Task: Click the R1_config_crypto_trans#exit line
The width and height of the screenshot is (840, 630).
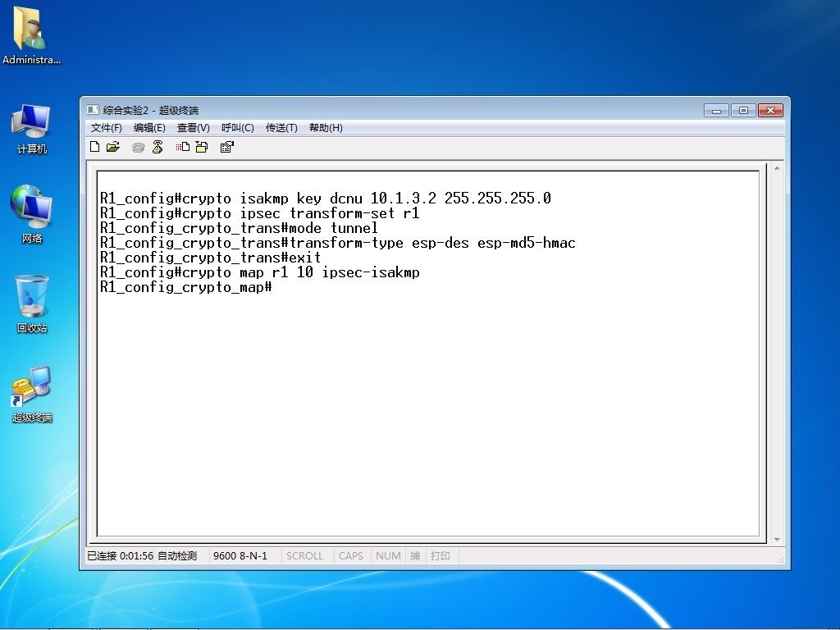Action: (x=210, y=258)
